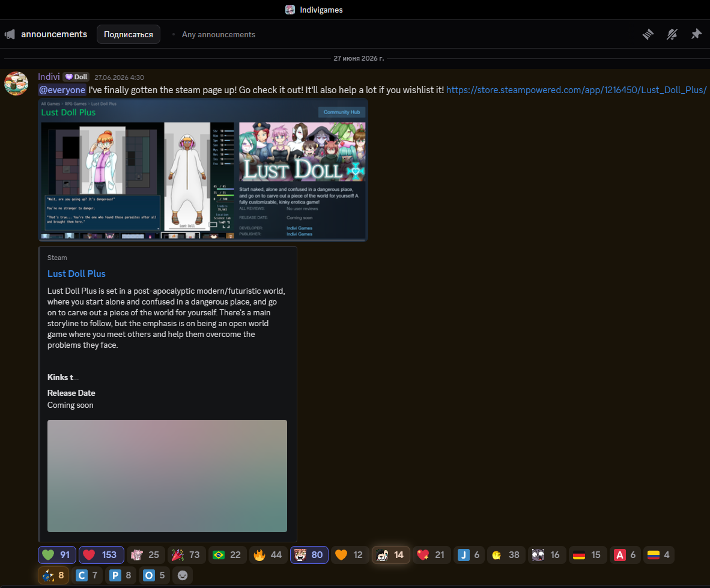Toggle Colombia flag reaction with 4

click(x=659, y=555)
